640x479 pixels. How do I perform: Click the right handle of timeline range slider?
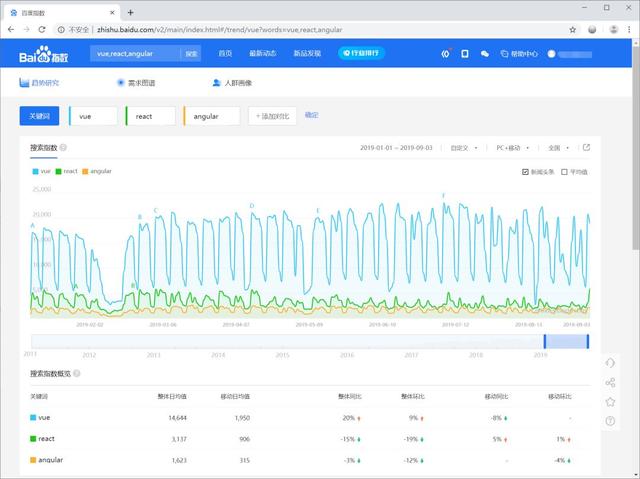pos(588,342)
